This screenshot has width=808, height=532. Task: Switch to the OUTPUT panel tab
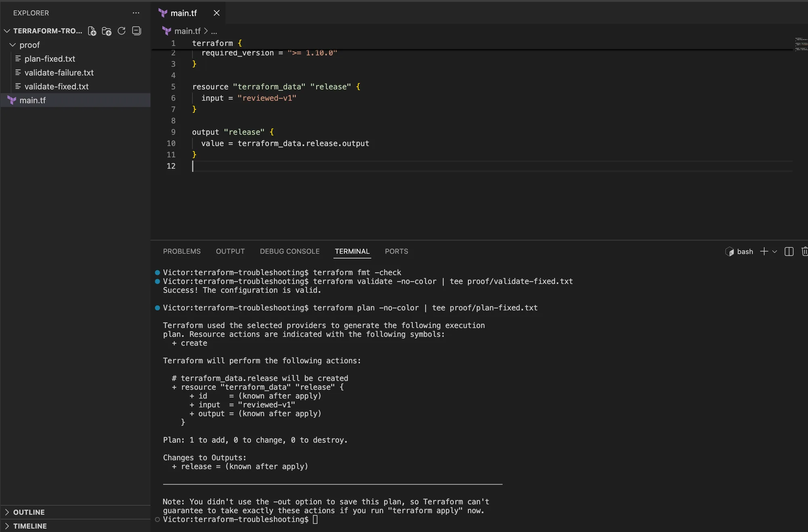tap(230, 251)
